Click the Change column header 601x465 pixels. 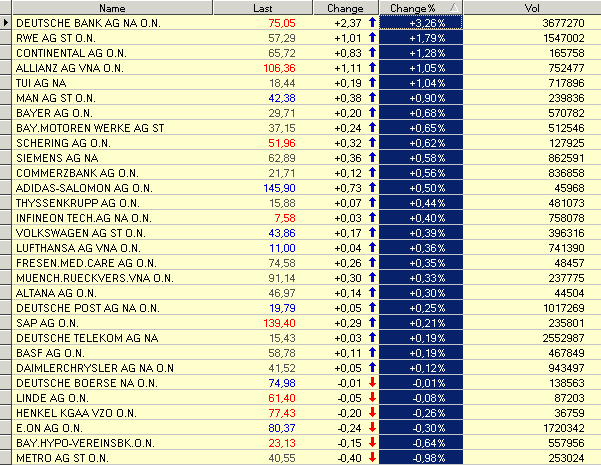click(x=345, y=8)
